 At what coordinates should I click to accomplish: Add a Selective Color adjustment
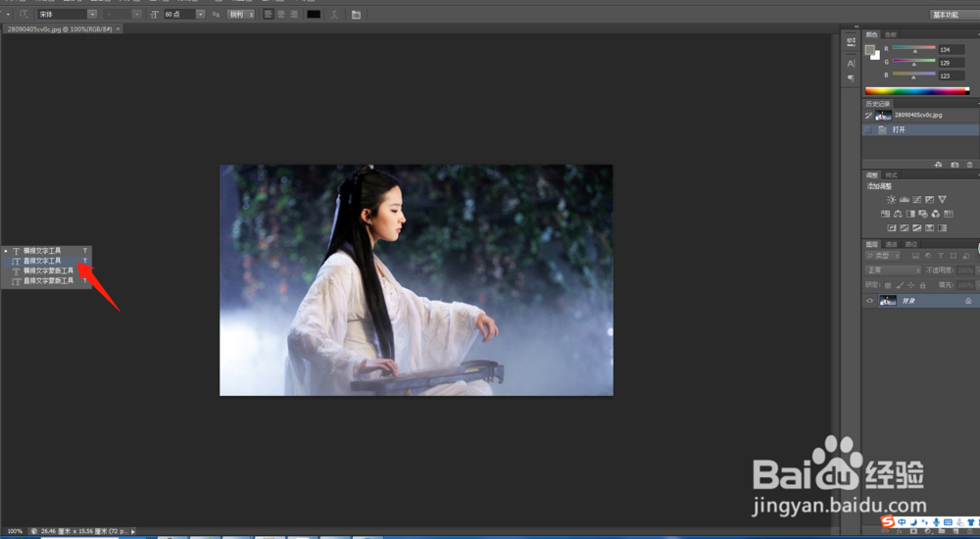[929, 228]
